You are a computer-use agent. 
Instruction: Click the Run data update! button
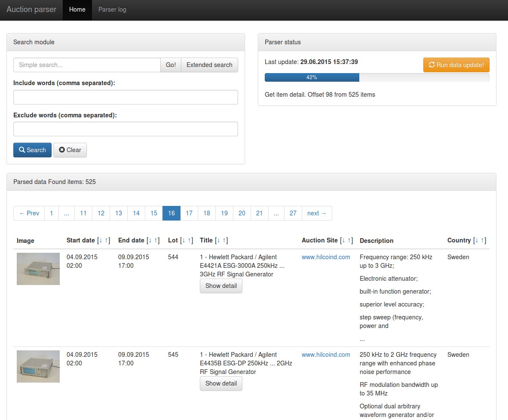pyautogui.click(x=456, y=65)
